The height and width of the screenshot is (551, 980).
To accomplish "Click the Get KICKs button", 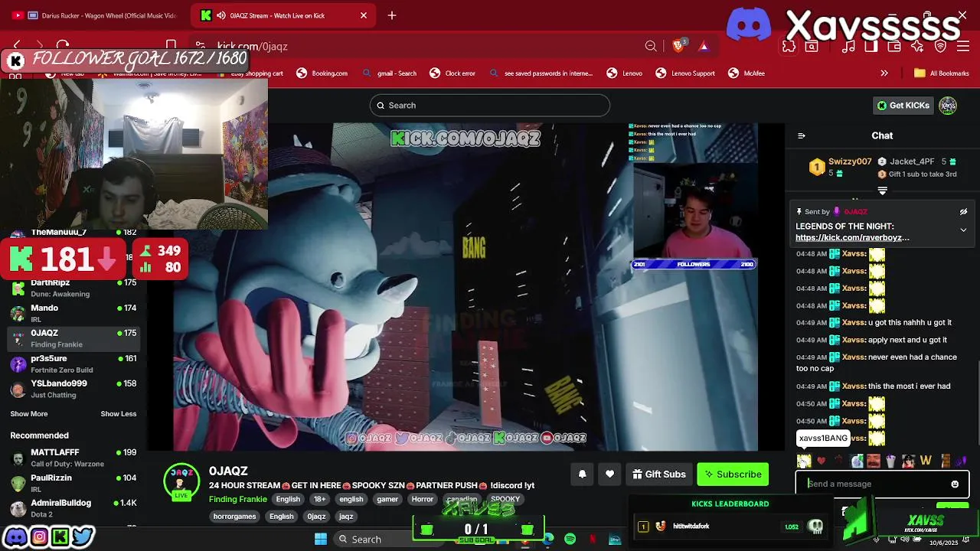I will click(903, 106).
